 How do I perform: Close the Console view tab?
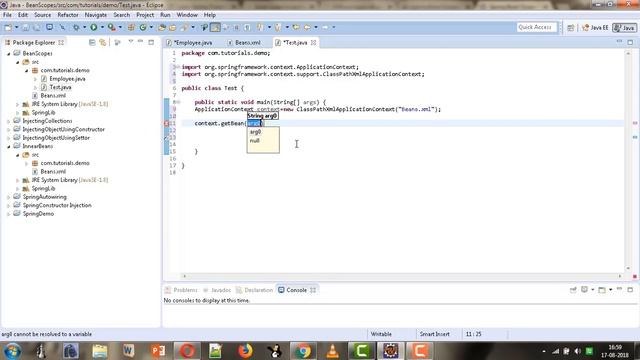(x=313, y=290)
